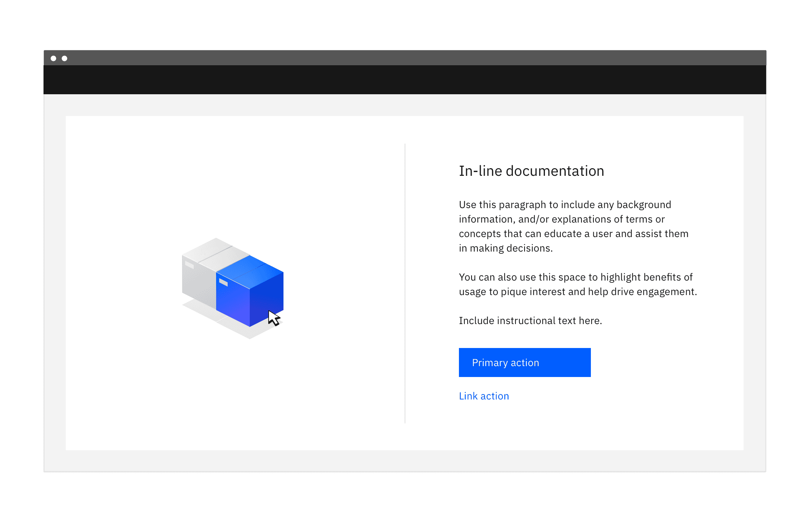Click the dark right face of blue box
This screenshot has height=522, width=812.
[266, 297]
